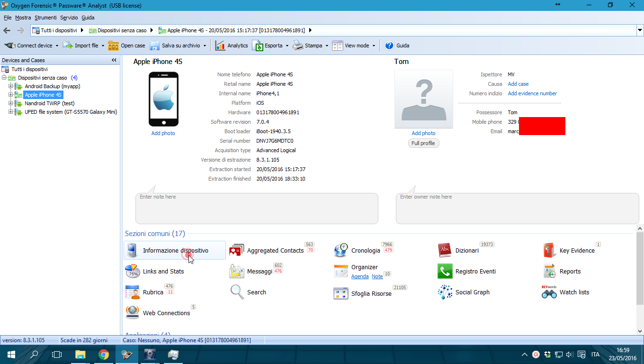Click Add photo under iPhone image
Viewport: 644px width, 364px height.
(x=163, y=133)
